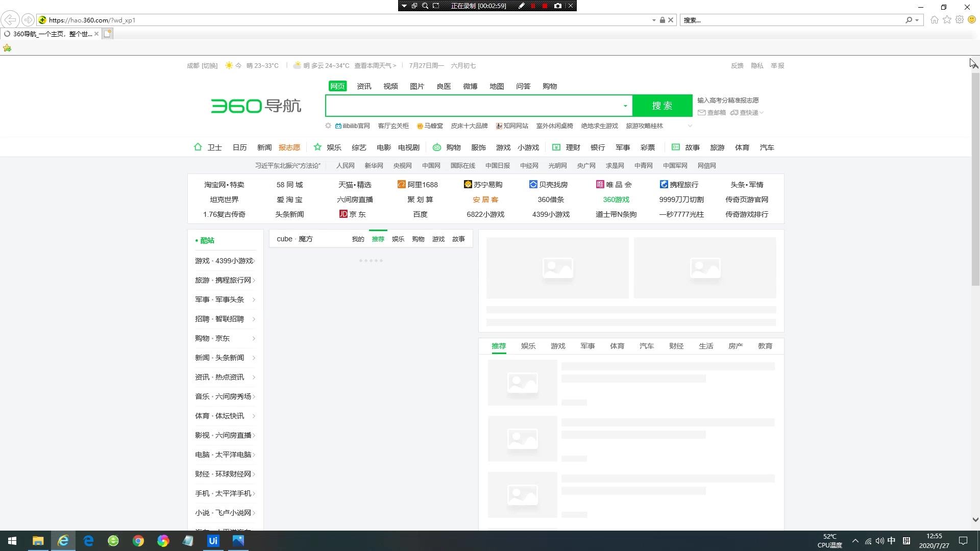
Task: Click the address bar lock icon
Action: pos(662,20)
